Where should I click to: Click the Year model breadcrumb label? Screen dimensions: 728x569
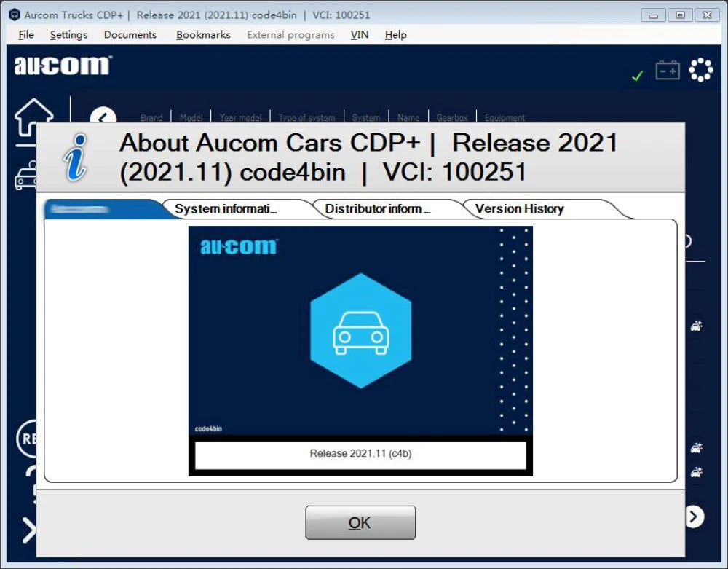(x=240, y=117)
